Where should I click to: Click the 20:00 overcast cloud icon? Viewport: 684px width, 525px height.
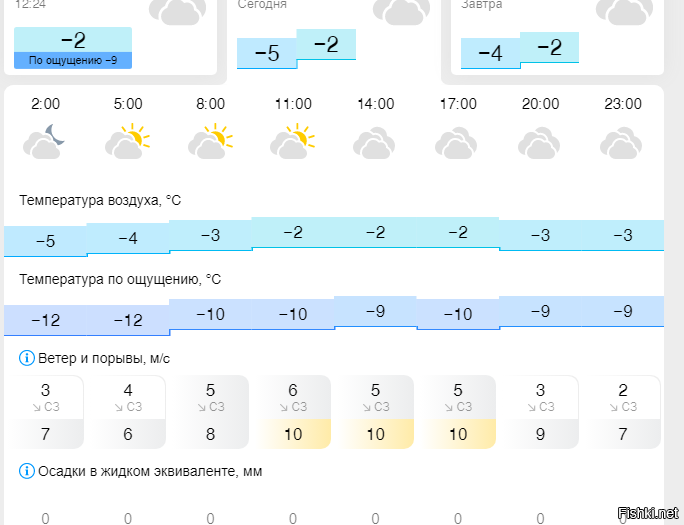click(x=539, y=143)
